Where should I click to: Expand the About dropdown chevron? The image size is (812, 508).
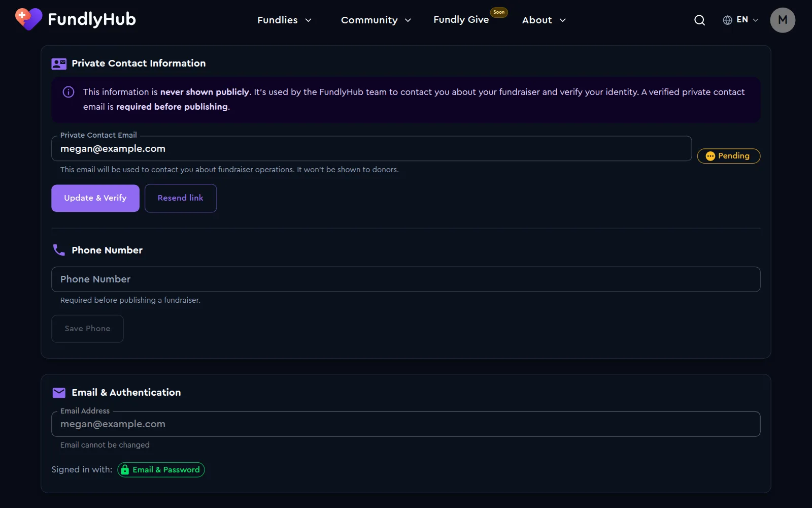562,20
